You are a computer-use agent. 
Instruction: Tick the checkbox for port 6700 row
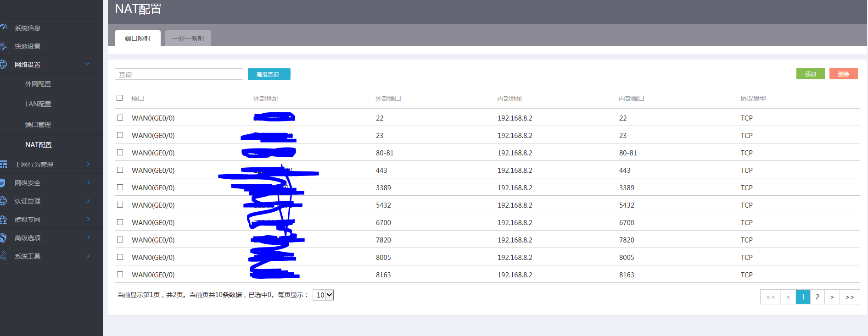(120, 222)
